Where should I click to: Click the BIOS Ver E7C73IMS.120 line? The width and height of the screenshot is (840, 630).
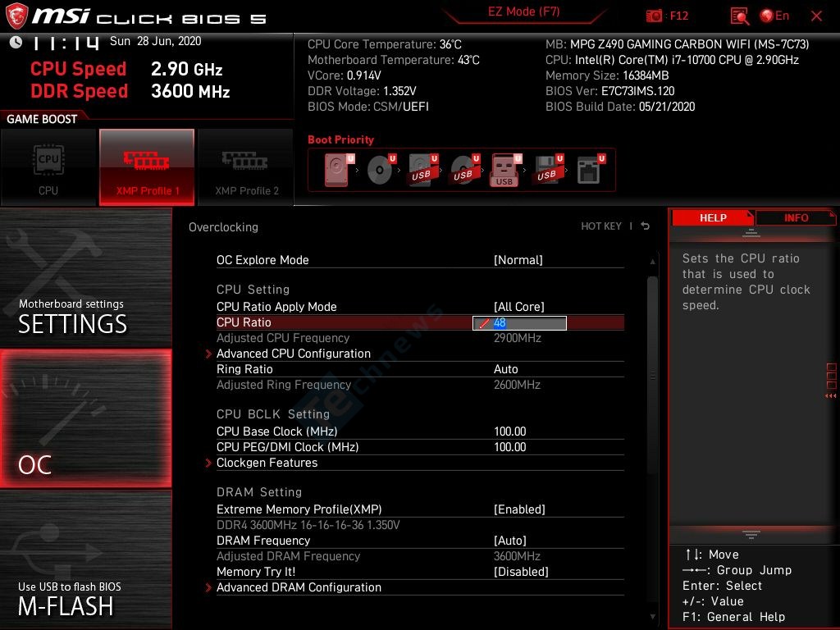point(609,91)
